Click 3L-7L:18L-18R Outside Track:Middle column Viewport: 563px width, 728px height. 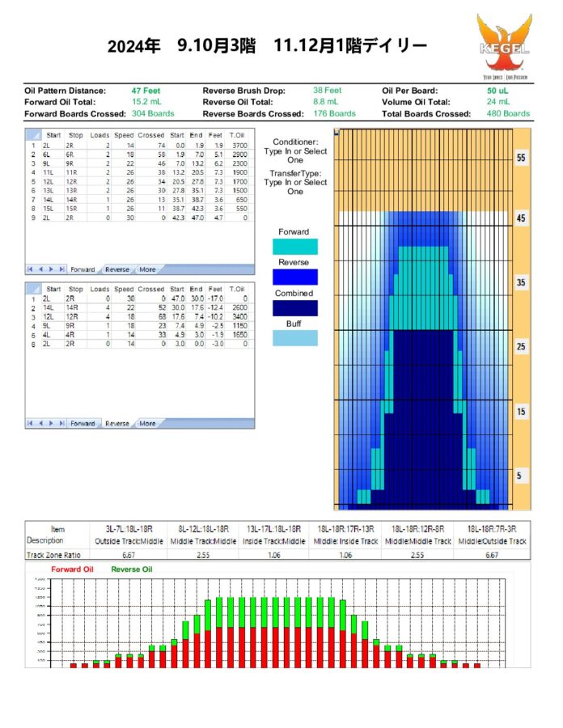click(129, 535)
